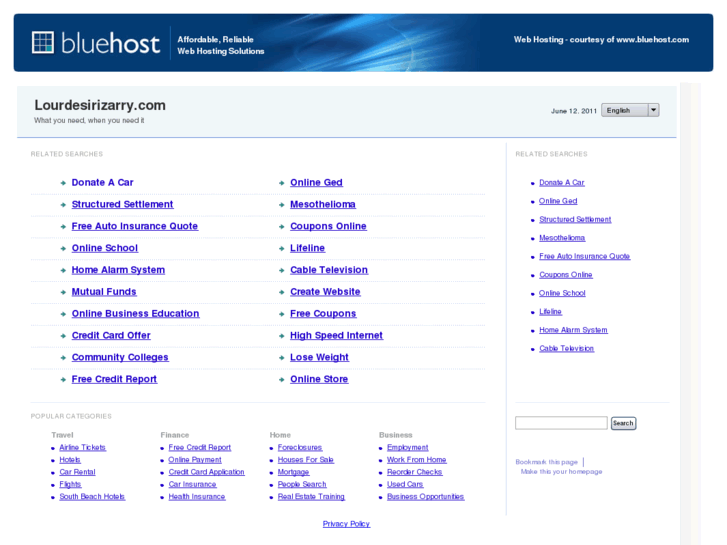Open Free Auto Insurance Quote main link
The image size is (727, 545).
pos(134,226)
